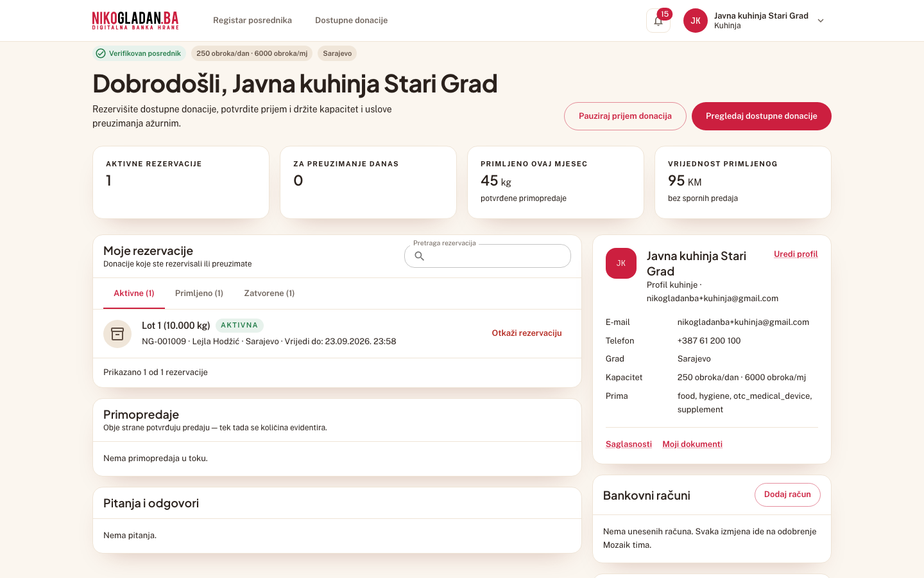Click the notification count badge 15

(x=665, y=14)
